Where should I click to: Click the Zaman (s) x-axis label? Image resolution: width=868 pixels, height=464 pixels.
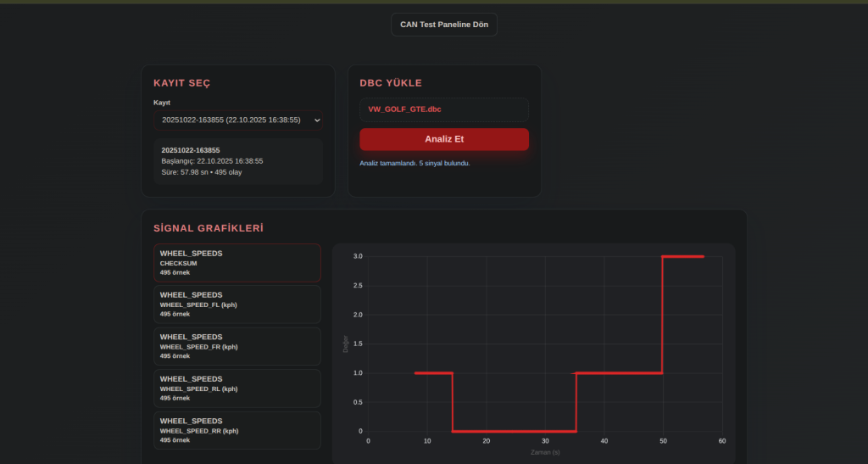point(545,452)
